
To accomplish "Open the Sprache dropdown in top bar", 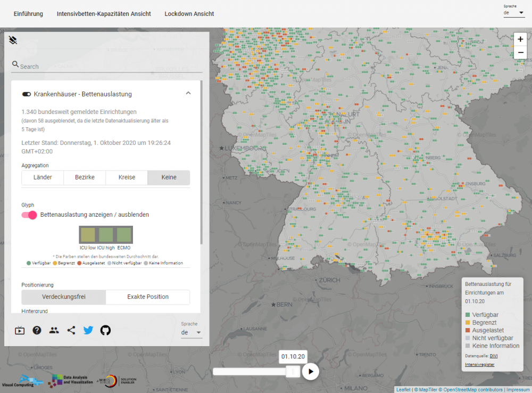I will tap(514, 12).
